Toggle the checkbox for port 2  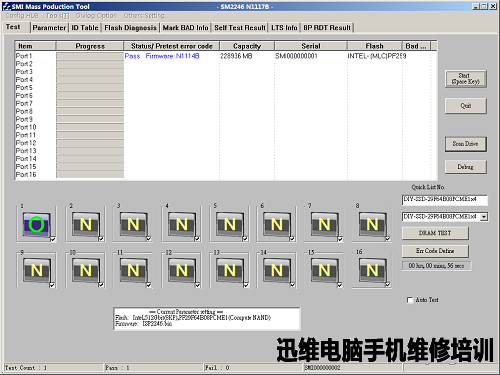click(101, 239)
